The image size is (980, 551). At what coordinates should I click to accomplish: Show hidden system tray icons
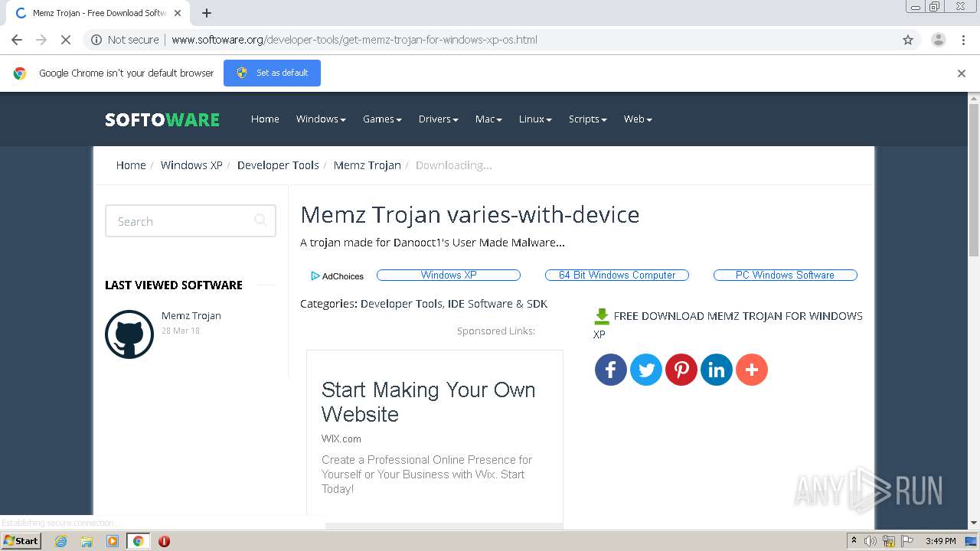tap(854, 541)
